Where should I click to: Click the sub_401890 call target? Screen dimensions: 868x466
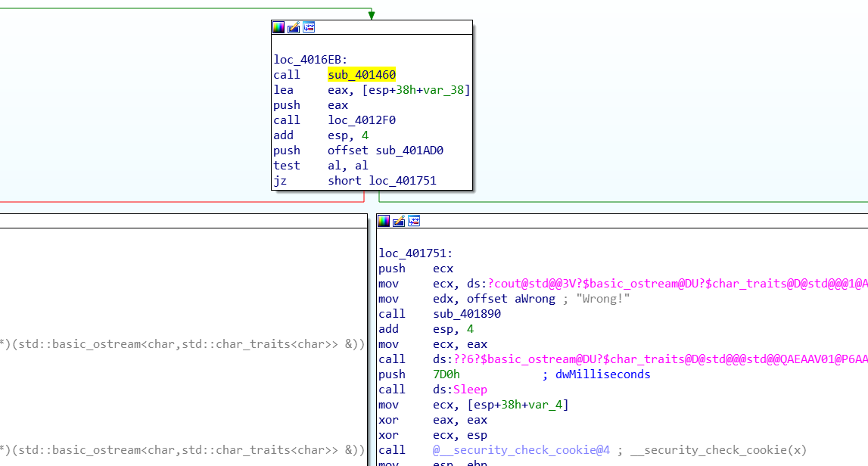click(467, 314)
